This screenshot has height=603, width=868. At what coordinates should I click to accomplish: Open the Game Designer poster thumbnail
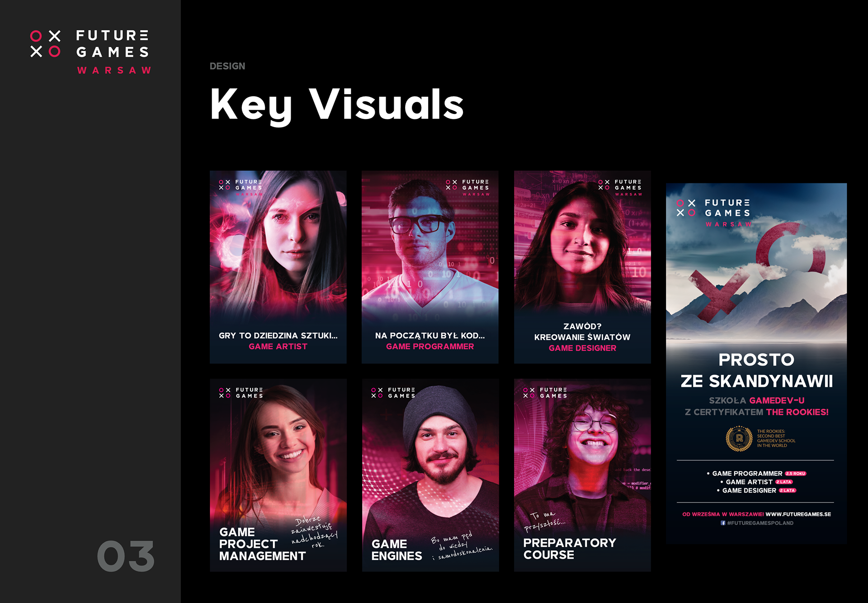click(x=582, y=267)
